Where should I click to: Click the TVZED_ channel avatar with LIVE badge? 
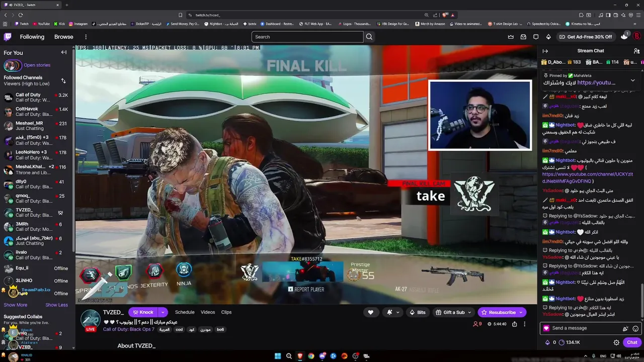coord(91,320)
